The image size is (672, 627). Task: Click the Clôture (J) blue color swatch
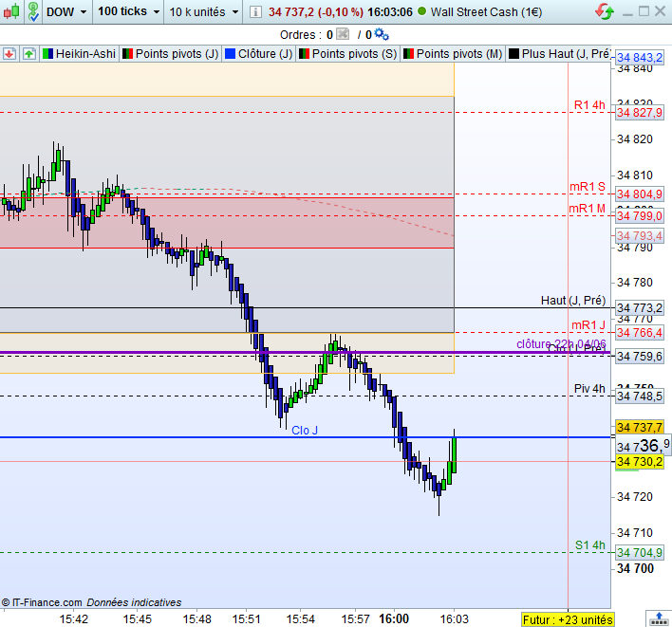click(x=230, y=54)
